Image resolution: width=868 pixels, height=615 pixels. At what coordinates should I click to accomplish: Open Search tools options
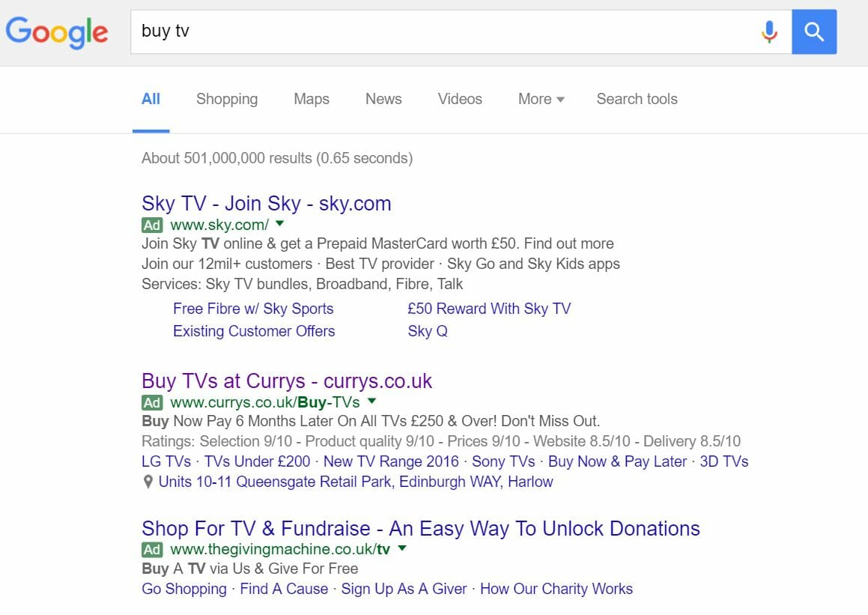click(637, 99)
